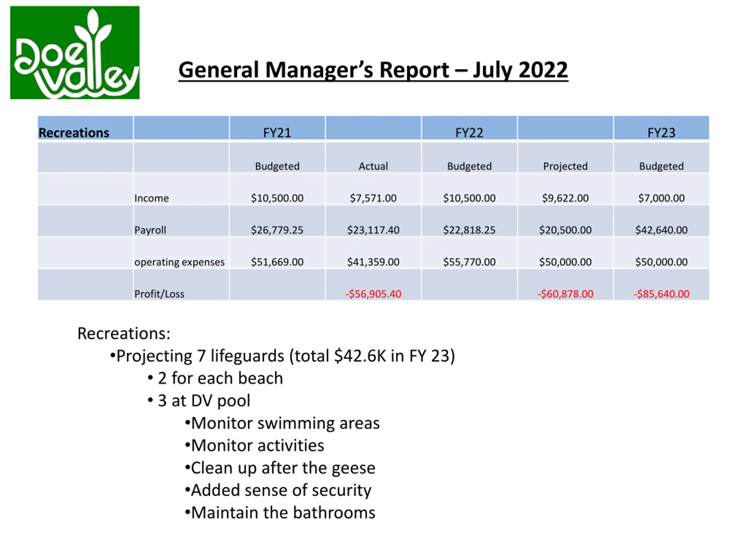Click the 'Recreations:' section heading

point(124,333)
